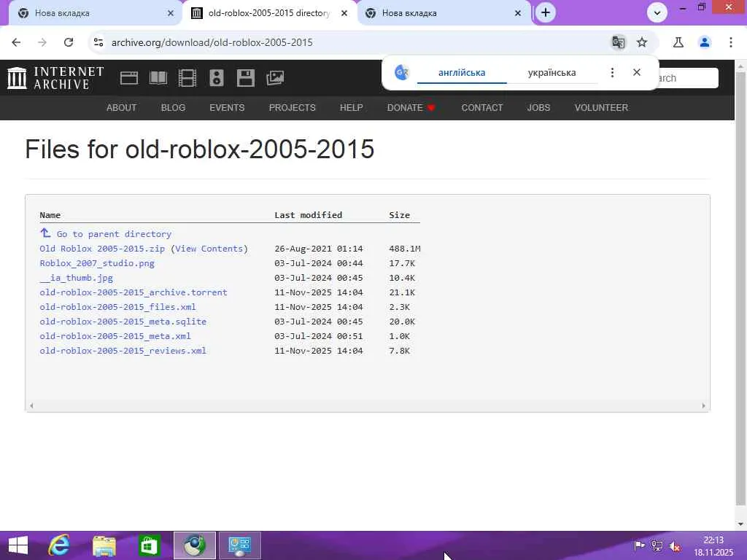Open the ABOUT menu link
Screen dimensions: 747x560
122,108
